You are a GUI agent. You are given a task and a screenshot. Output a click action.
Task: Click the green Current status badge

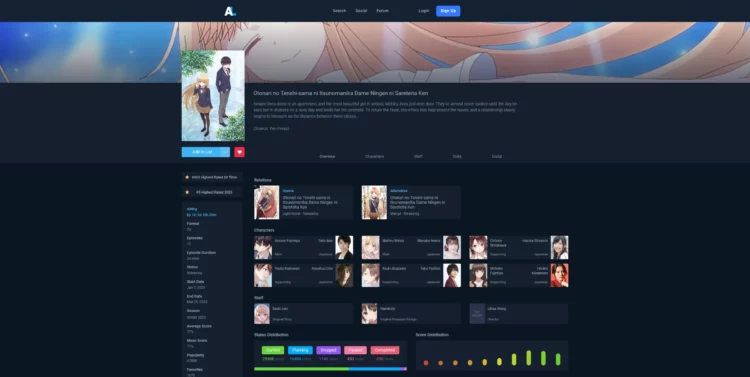(x=273, y=350)
